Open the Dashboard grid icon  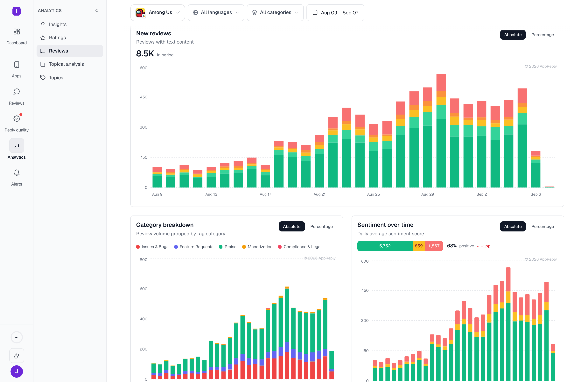(x=17, y=31)
